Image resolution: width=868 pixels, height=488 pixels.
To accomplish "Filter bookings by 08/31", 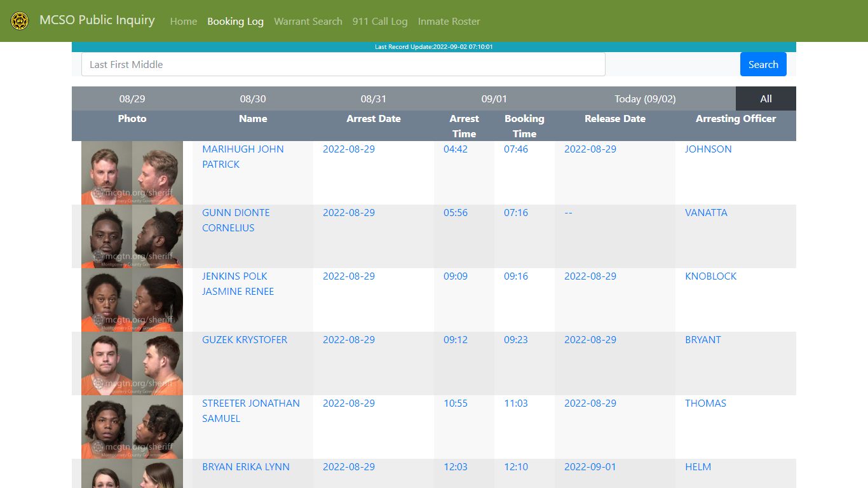I will click(x=374, y=98).
